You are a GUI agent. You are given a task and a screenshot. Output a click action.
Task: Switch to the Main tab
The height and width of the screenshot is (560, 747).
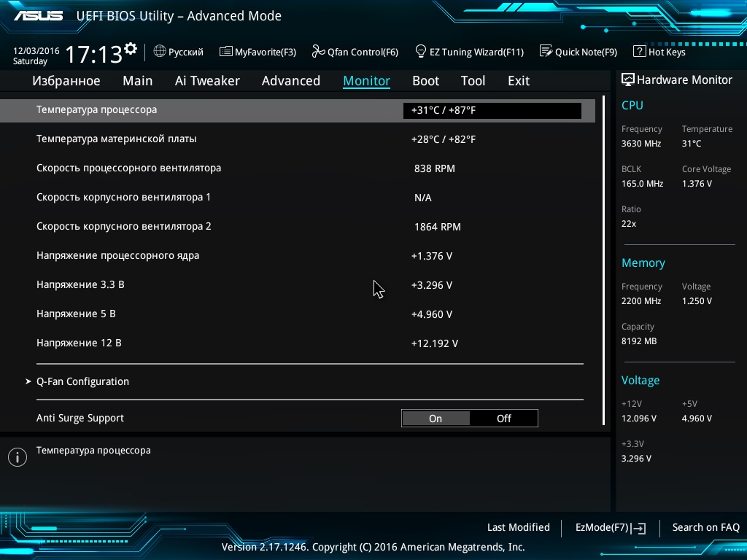138,81
